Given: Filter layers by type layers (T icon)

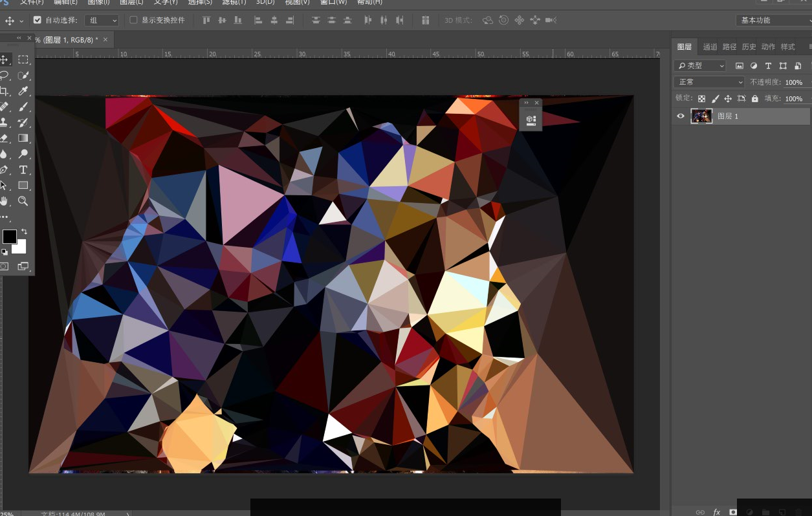Looking at the screenshot, I should pos(768,66).
